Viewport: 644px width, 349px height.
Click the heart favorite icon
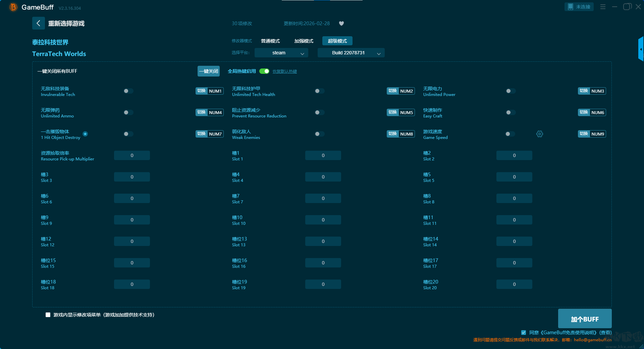pyautogui.click(x=341, y=23)
